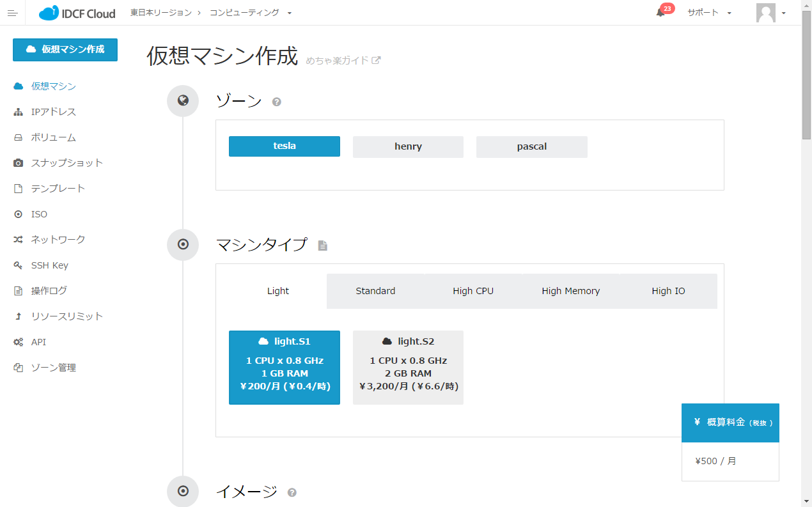Click the zone help question mark icon

pyautogui.click(x=276, y=102)
